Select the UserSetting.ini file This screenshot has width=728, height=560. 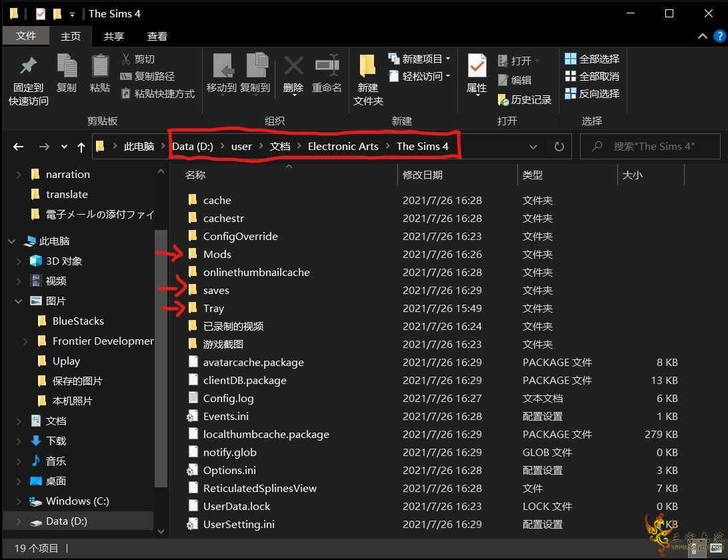tap(239, 524)
